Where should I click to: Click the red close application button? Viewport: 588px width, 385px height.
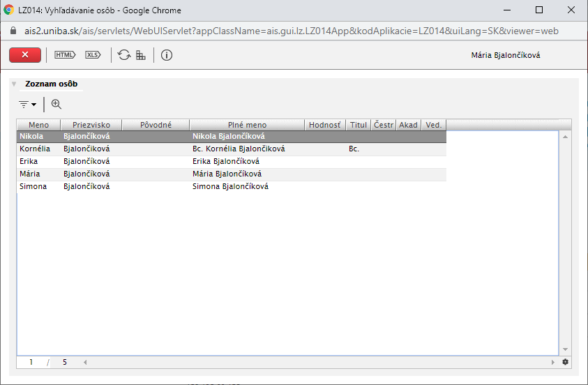pyautogui.click(x=26, y=55)
